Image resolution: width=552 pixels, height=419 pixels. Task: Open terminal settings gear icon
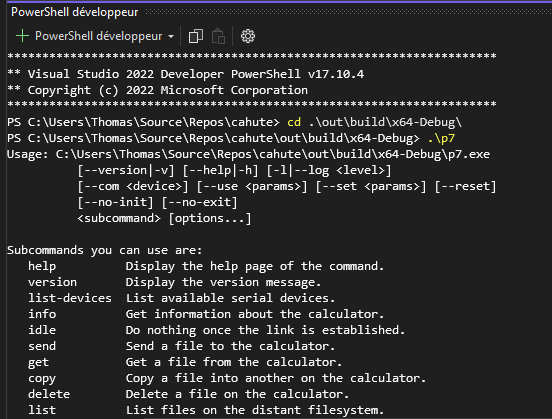pos(248,36)
